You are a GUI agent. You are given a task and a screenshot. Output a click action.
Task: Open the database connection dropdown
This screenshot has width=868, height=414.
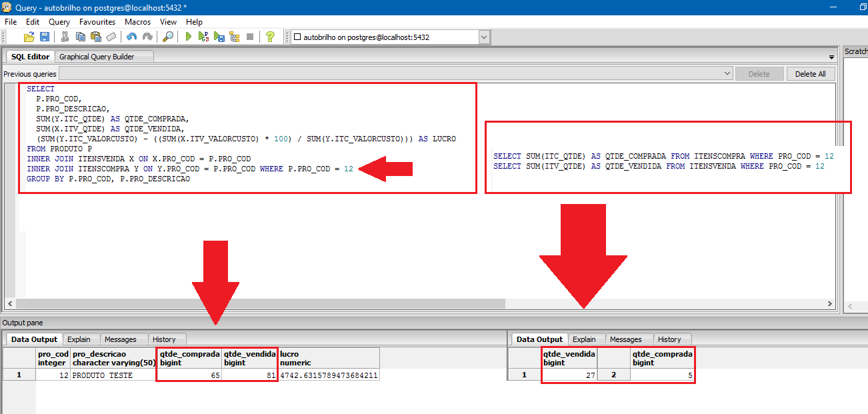(484, 37)
